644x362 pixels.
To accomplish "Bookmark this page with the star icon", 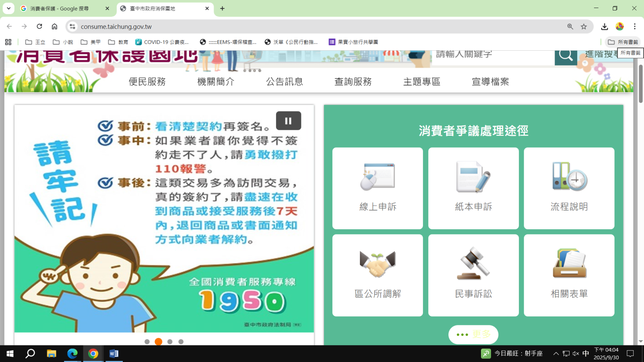I will (x=584, y=27).
